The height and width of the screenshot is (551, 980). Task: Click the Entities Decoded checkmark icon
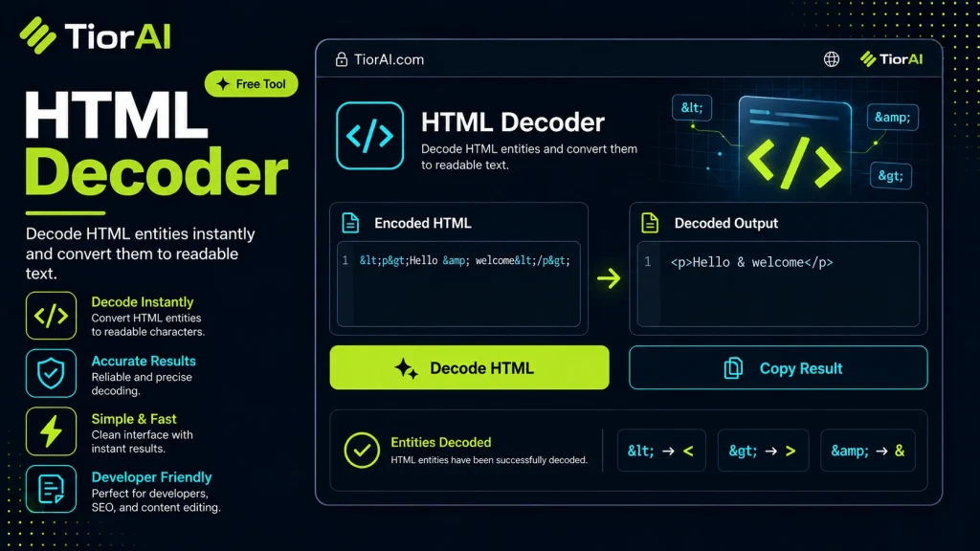tap(362, 450)
